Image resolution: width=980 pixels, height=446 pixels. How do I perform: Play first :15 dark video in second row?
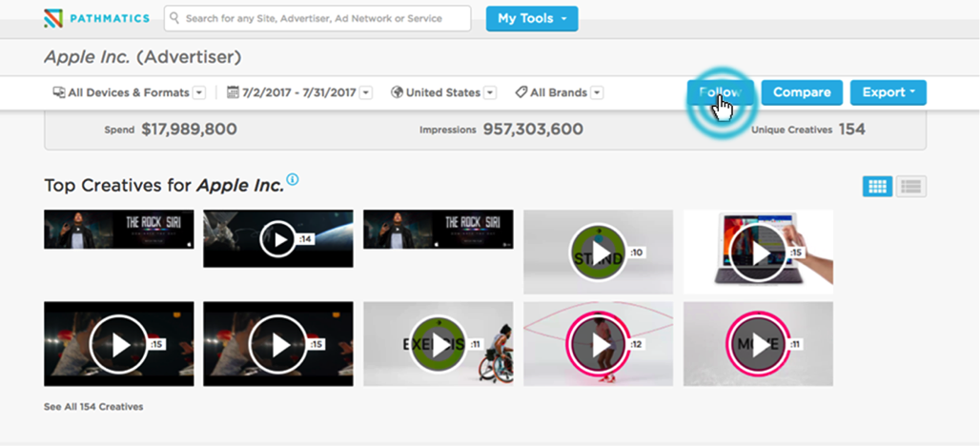(x=119, y=344)
